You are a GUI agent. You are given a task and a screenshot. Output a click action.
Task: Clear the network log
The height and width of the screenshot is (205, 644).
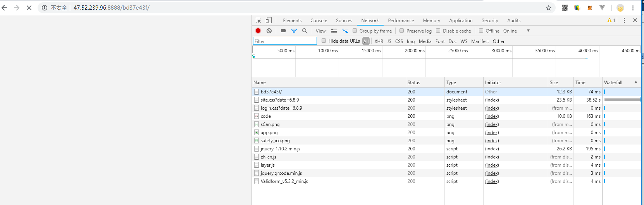(x=269, y=31)
